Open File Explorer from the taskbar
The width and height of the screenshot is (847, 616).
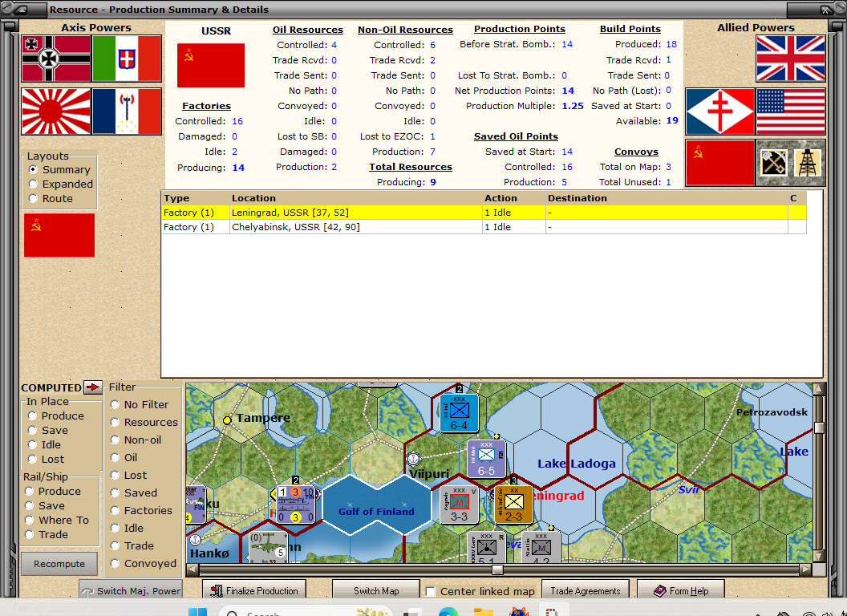(x=484, y=612)
